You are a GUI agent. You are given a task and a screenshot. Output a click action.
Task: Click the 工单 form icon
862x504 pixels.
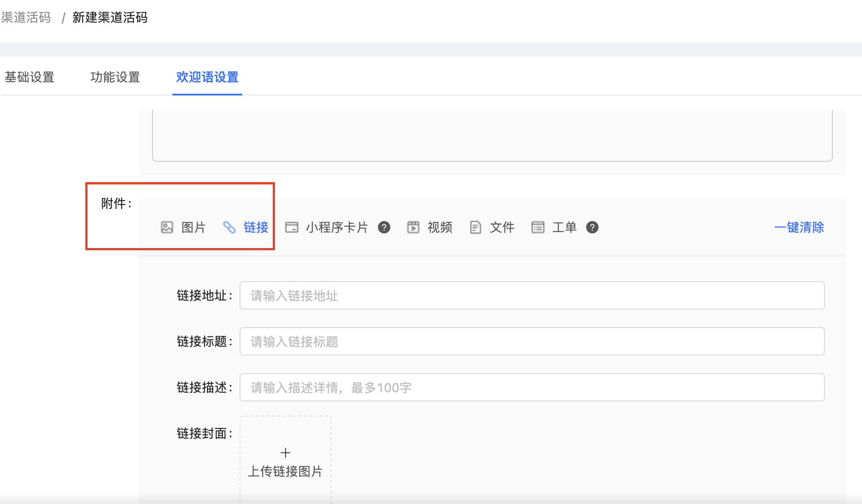point(538,227)
